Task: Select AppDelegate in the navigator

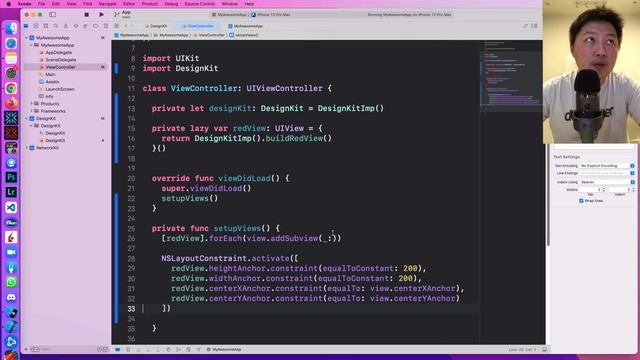Action: pyautogui.click(x=59, y=52)
